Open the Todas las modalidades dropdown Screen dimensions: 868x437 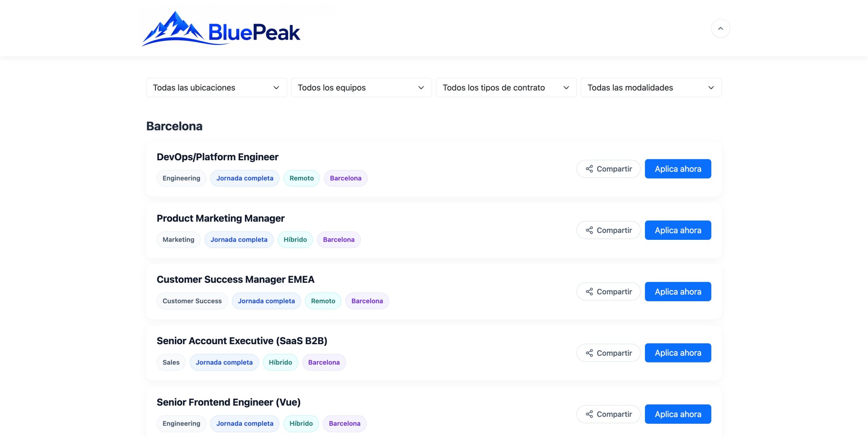click(x=651, y=88)
